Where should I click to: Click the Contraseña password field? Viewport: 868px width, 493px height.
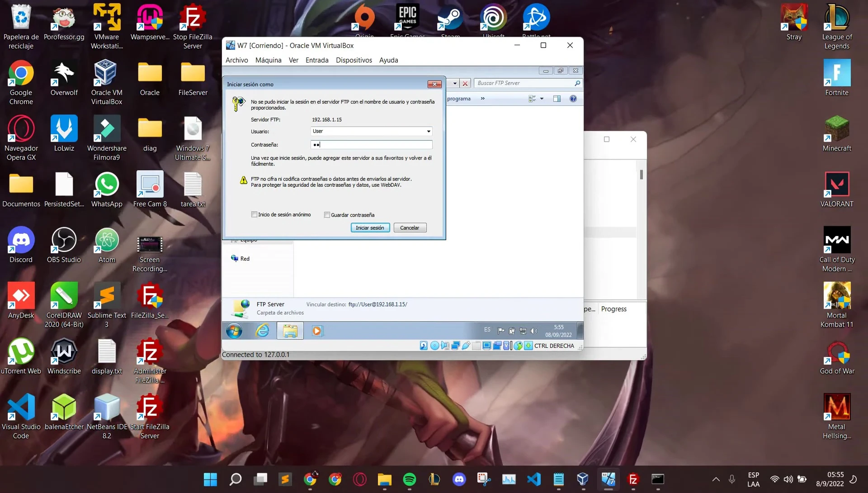371,145
